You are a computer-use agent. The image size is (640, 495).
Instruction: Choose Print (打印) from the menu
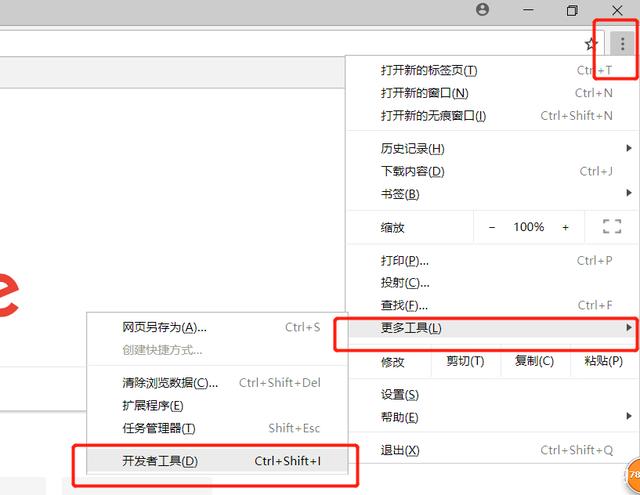coord(491,260)
